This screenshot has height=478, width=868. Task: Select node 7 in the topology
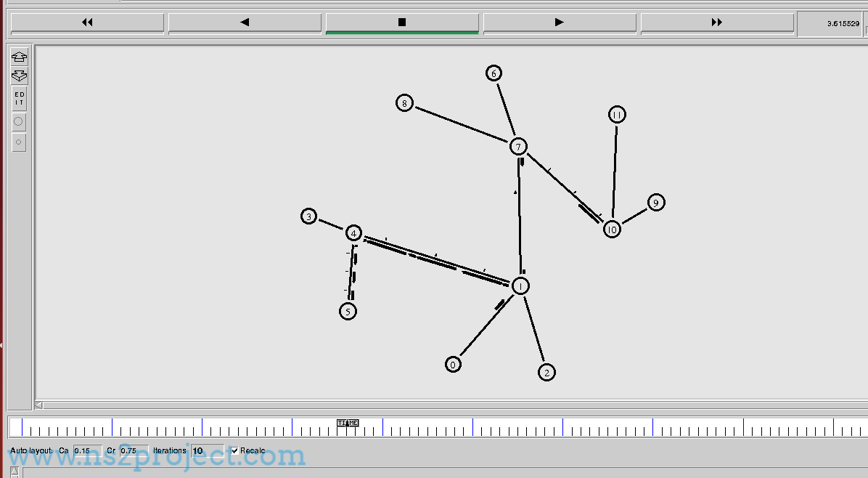(x=518, y=147)
